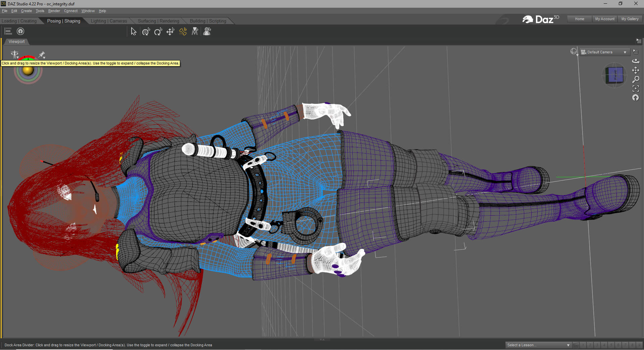
Task: Switch to Surfacing | Rendering tab
Action: pyautogui.click(x=158, y=21)
